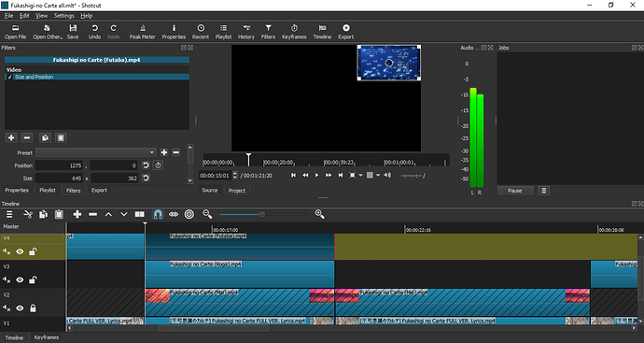Click the Save toolbar icon
The height and width of the screenshot is (343, 644).
coord(73,32)
